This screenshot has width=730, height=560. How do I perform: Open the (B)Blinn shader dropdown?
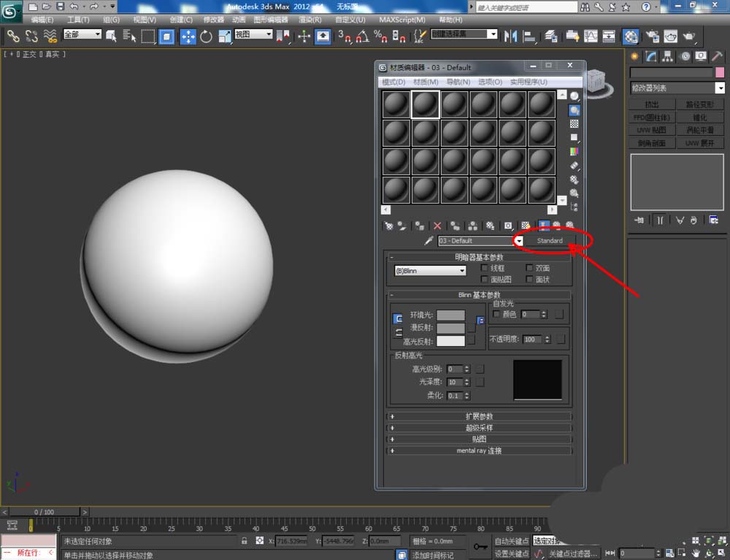[430, 271]
